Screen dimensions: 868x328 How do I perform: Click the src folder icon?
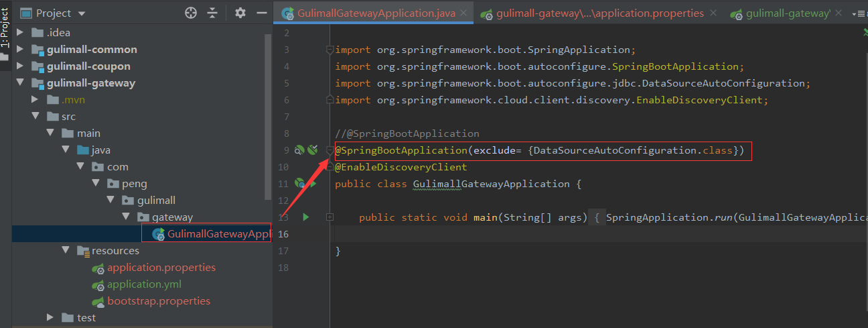[x=52, y=116]
